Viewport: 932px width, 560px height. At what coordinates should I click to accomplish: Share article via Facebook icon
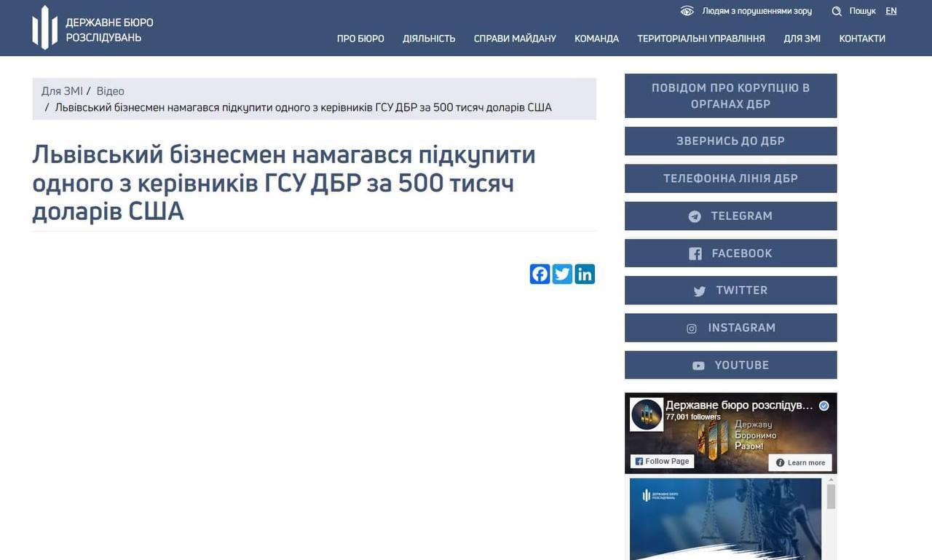(x=540, y=274)
